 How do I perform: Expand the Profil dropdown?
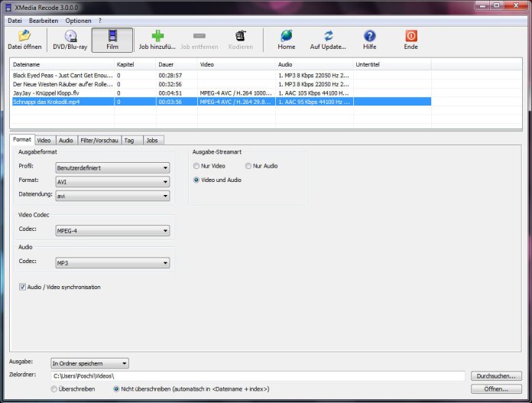pyautogui.click(x=112, y=167)
